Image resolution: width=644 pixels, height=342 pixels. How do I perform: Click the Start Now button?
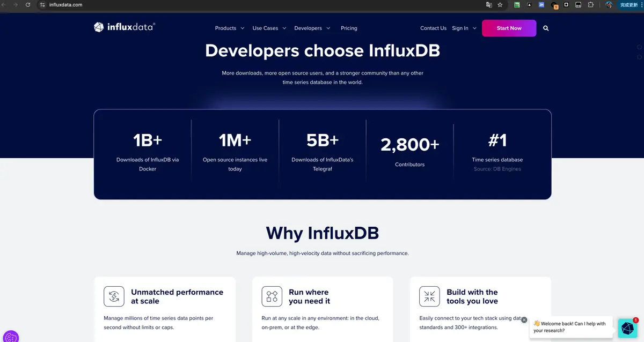coord(509,28)
